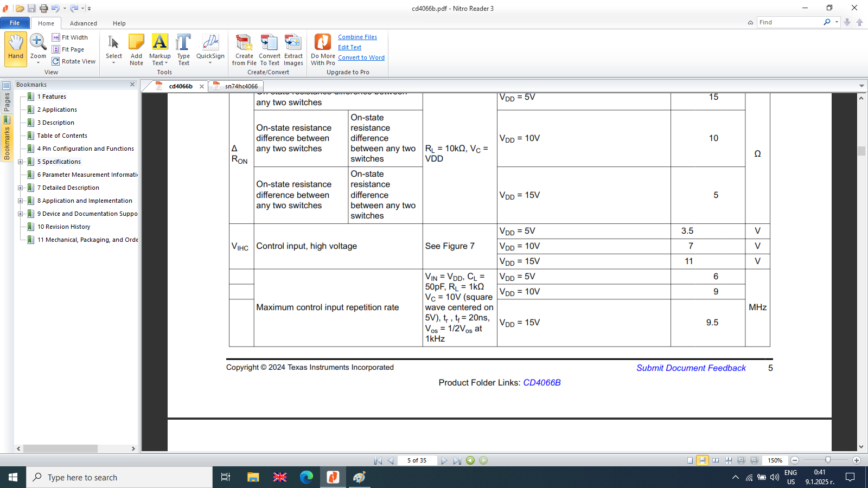This screenshot has width=868, height=488.
Task: Open Microsoft Edge from the taskbar
Action: [x=307, y=477]
